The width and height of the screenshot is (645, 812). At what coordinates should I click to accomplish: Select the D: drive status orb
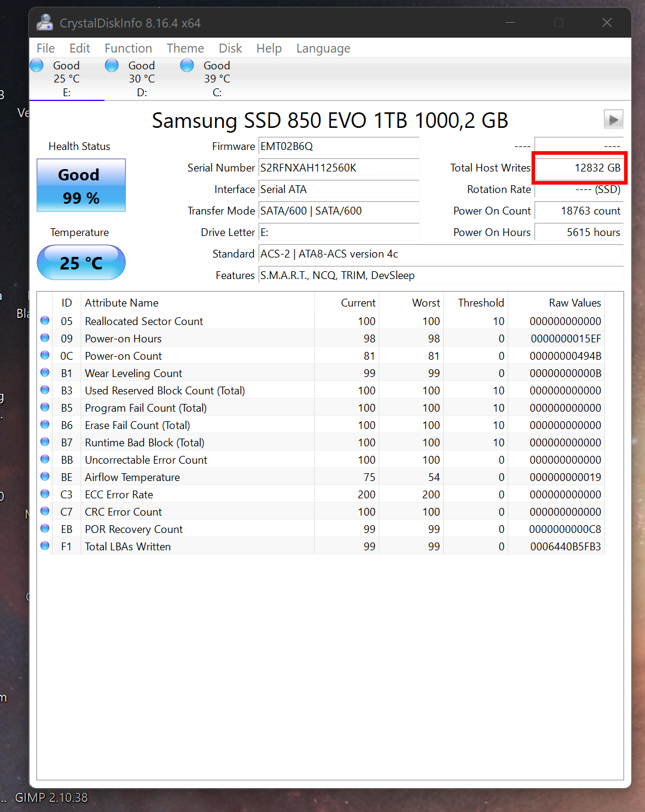click(x=112, y=65)
